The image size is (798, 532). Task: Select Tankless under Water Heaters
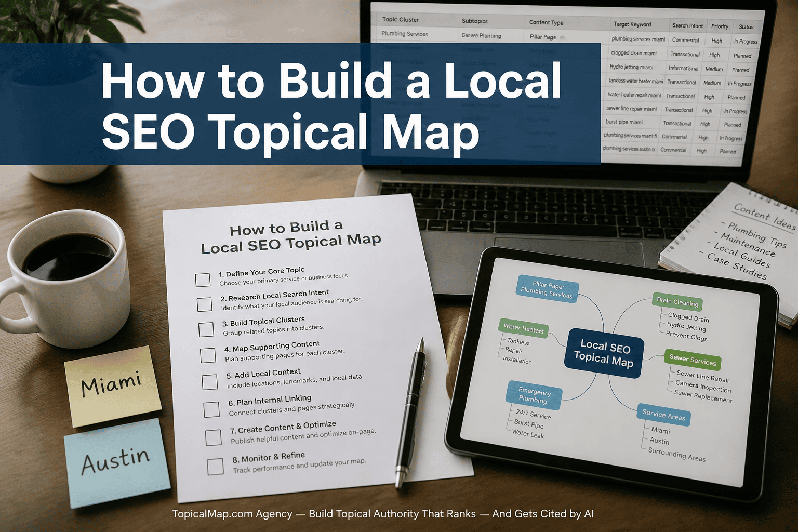tap(518, 342)
